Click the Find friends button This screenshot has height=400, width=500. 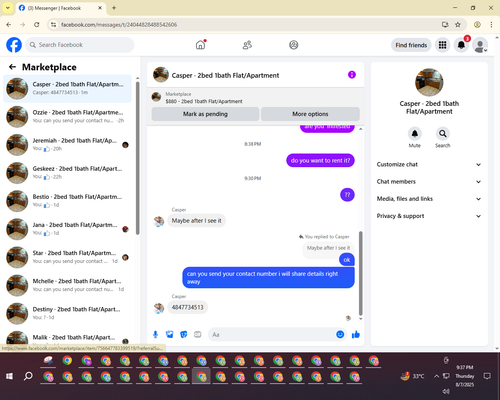pyautogui.click(x=411, y=45)
